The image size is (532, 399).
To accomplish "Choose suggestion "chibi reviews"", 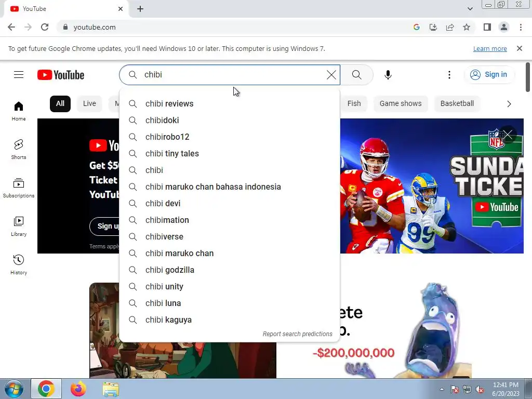I will [x=230, y=103].
